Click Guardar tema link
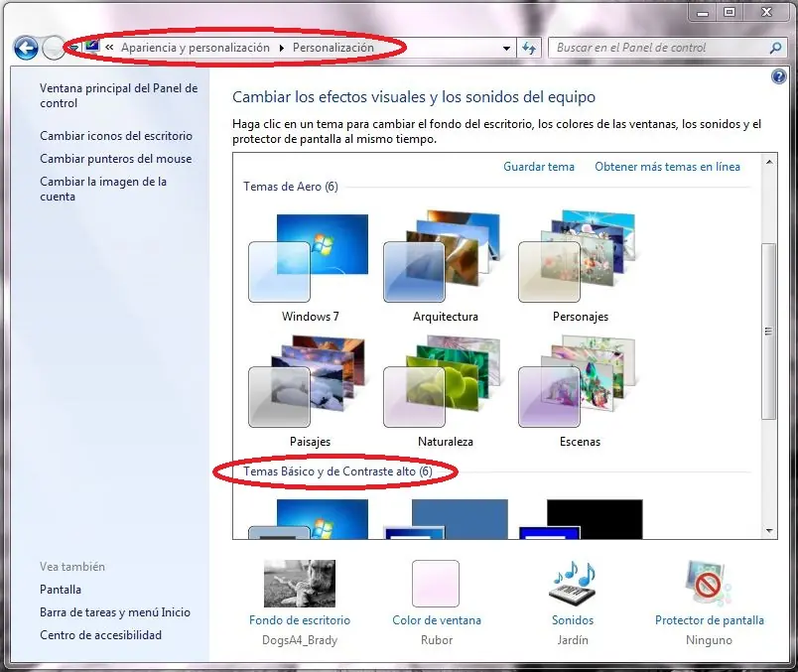 pyautogui.click(x=538, y=167)
